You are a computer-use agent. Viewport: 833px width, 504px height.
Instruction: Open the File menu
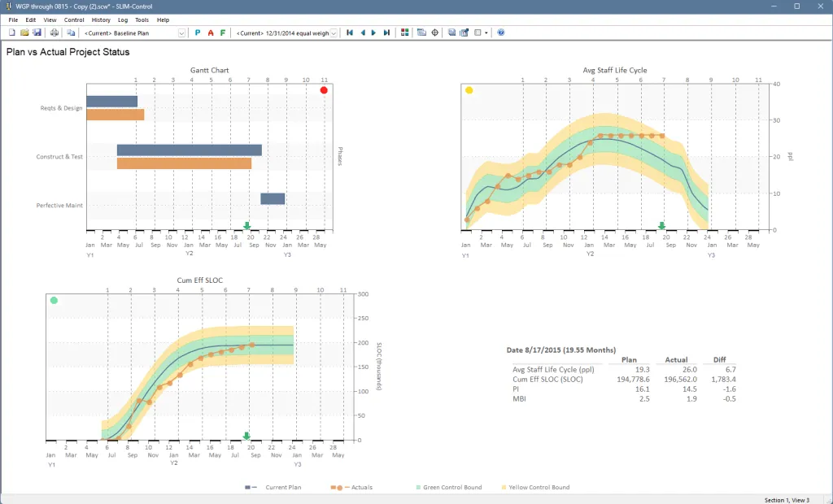click(x=13, y=20)
